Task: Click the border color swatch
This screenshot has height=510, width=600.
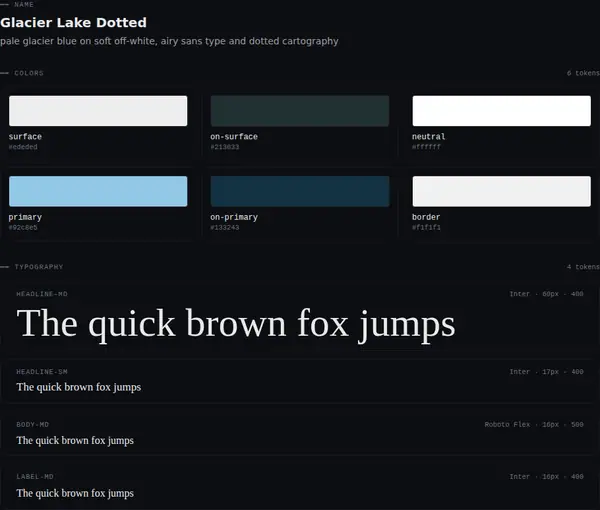Action: coord(501,191)
